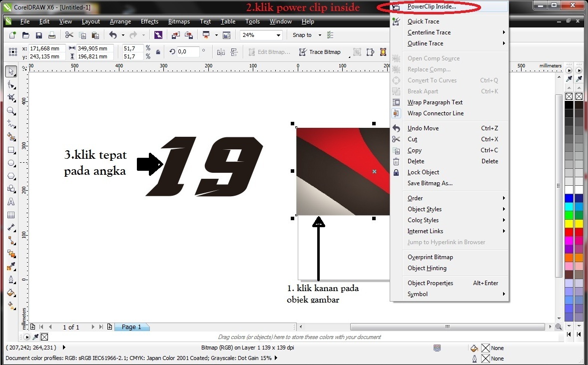The height and width of the screenshot is (365, 588).
Task: Open the Bitmaps menu
Action: tap(178, 21)
